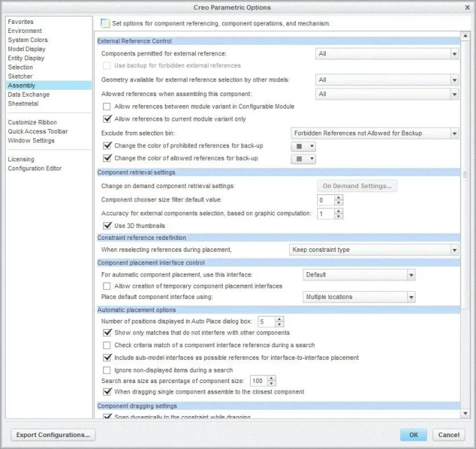Open Model Display options
Viewport: 476px width, 449px height.
[27, 49]
